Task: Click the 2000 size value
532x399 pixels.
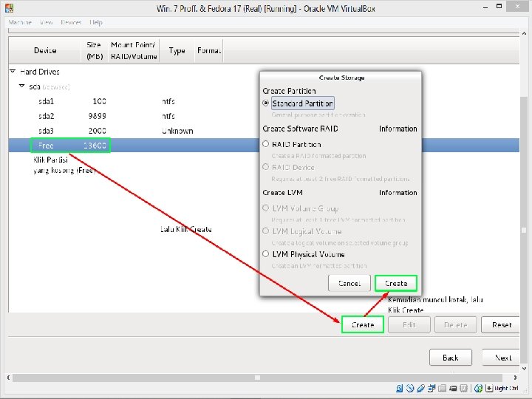Action: (97, 131)
